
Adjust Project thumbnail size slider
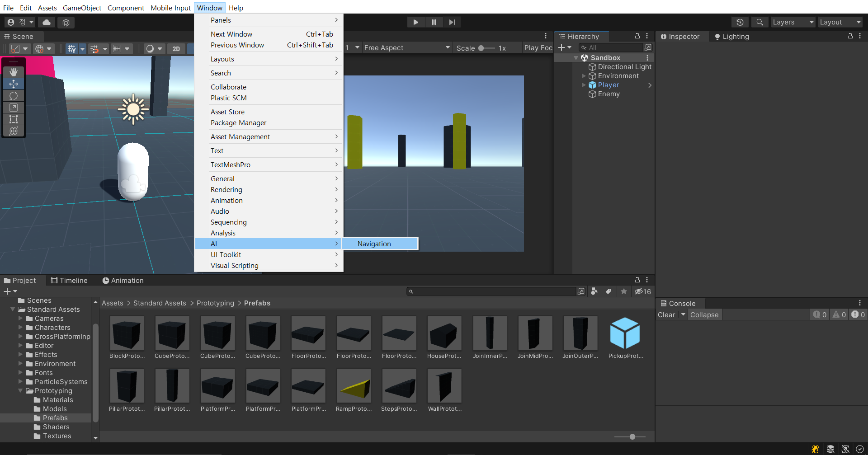630,436
